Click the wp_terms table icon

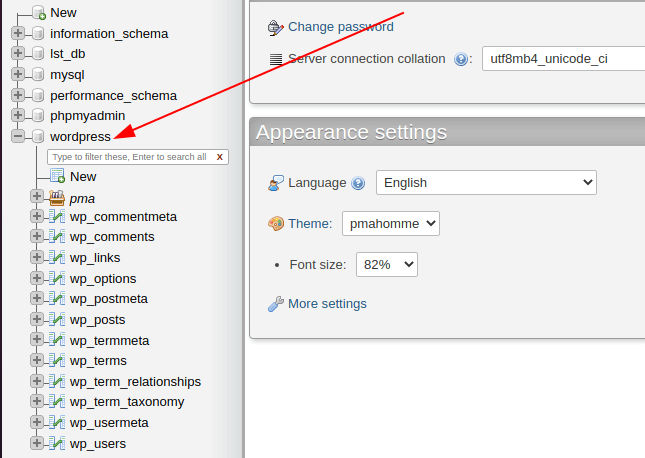(x=57, y=360)
